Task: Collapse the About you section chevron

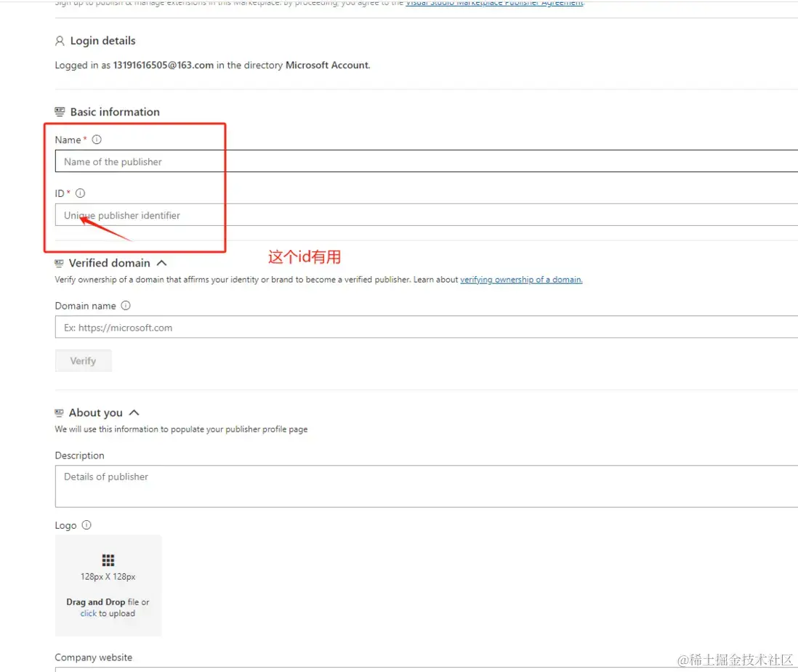Action: (134, 413)
